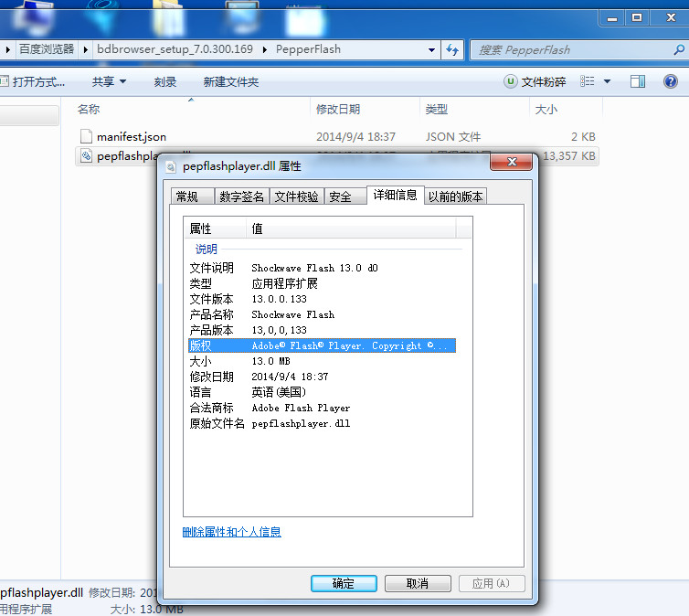Open the 以前的版本 tab
This screenshot has height=616, width=689.
pyautogui.click(x=455, y=196)
